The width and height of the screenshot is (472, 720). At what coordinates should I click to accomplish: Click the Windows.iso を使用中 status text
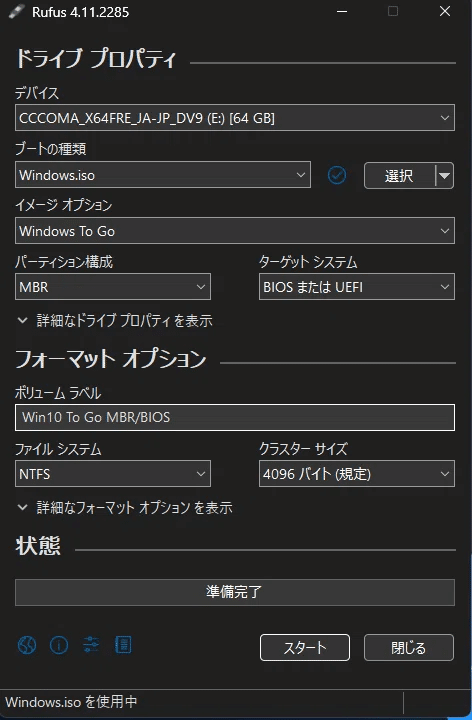[71, 702]
